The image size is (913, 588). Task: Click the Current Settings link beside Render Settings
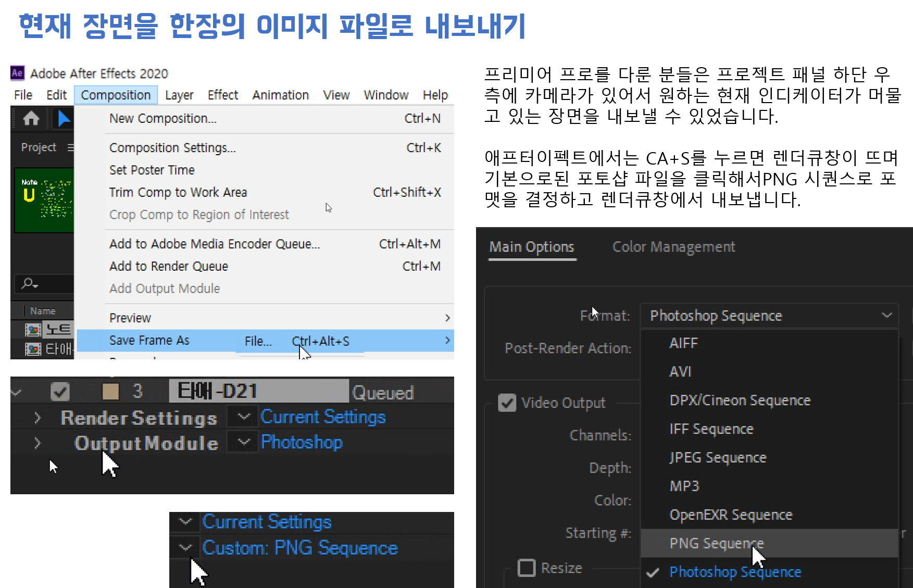point(323,417)
